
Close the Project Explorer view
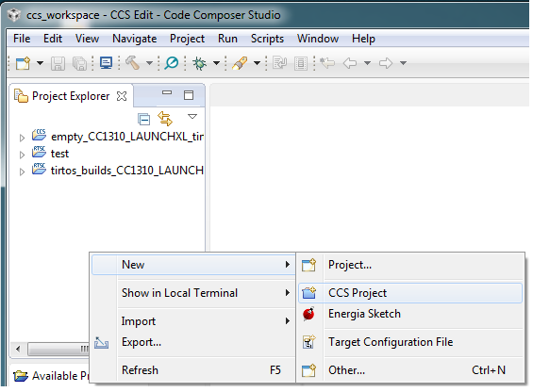(122, 96)
